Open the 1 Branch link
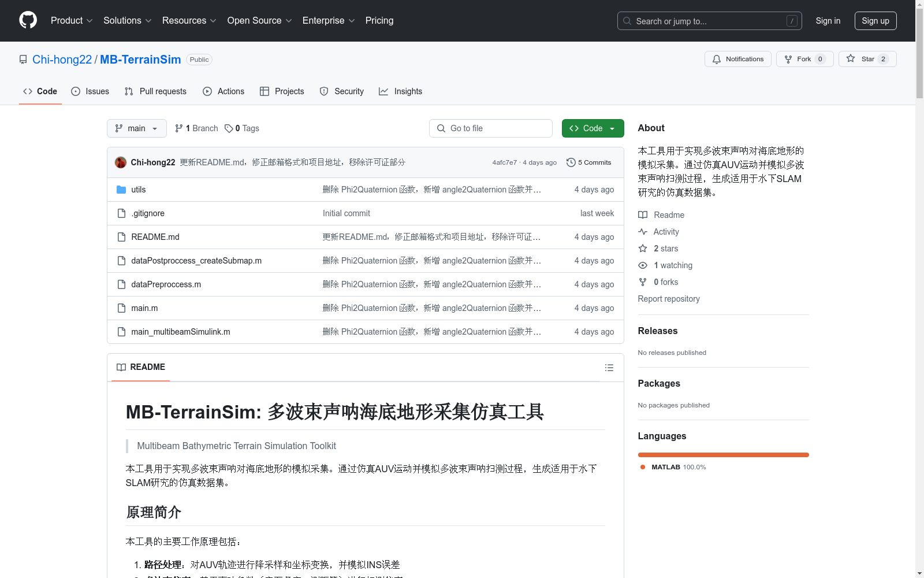Image resolution: width=924 pixels, height=578 pixels. [x=196, y=128]
